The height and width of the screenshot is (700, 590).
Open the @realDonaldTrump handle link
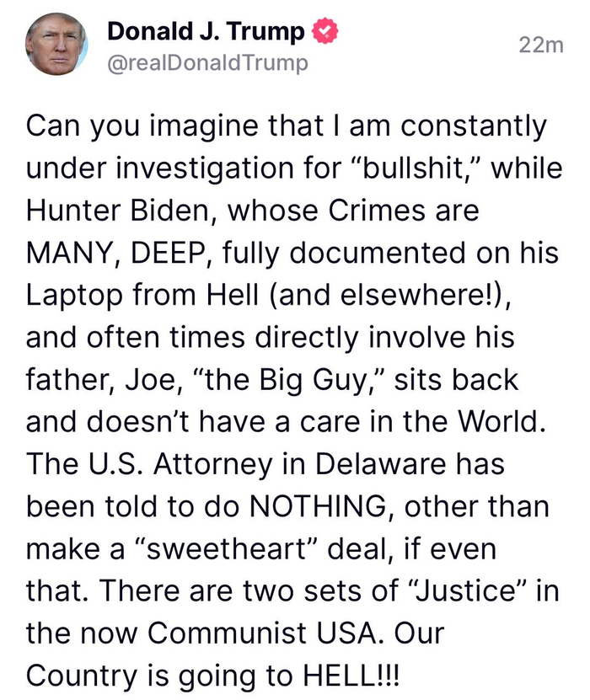pyautogui.click(x=208, y=63)
